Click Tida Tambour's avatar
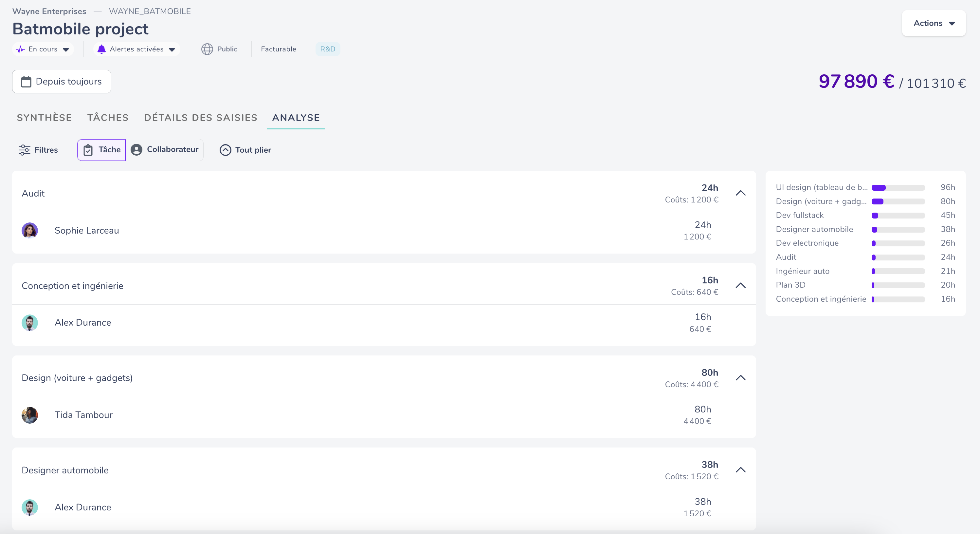The width and height of the screenshot is (980, 534). click(x=30, y=415)
